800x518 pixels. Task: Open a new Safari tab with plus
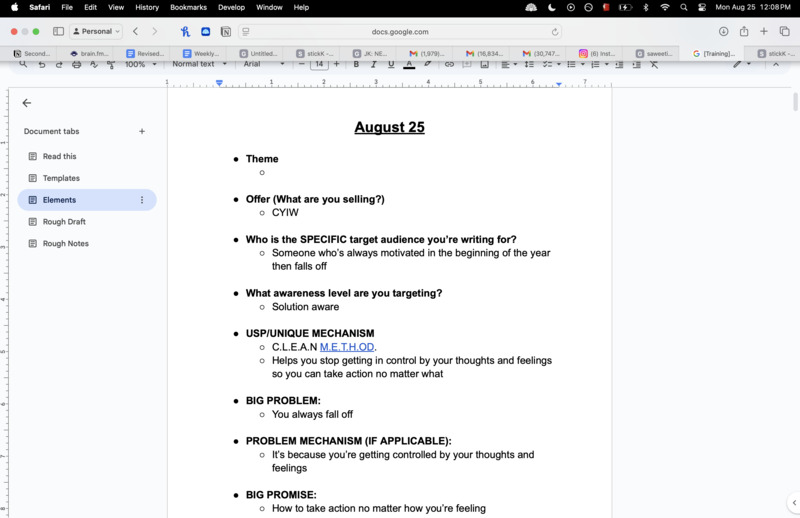click(764, 32)
